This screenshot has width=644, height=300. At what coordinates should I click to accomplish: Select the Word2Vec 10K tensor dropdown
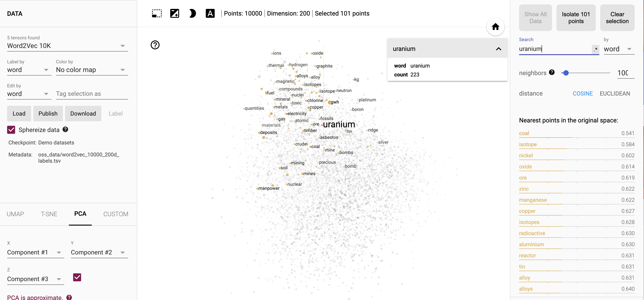click(66, 46)
